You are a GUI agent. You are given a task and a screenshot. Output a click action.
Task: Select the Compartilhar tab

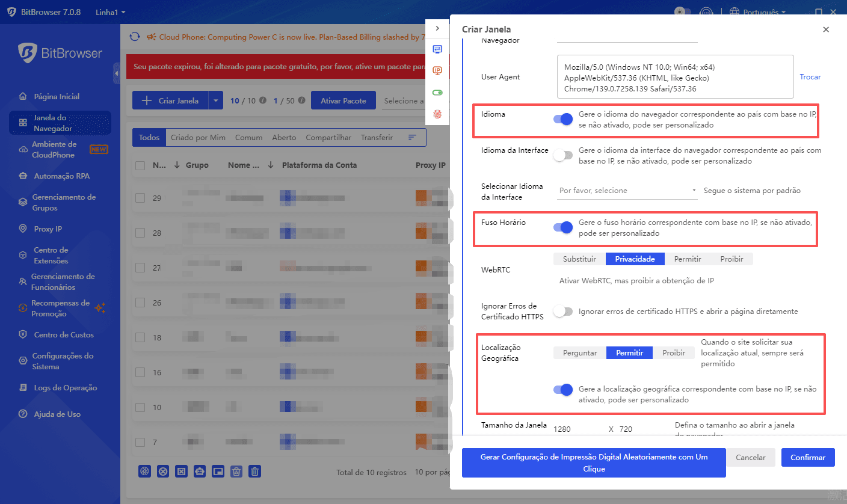[328, 137]
